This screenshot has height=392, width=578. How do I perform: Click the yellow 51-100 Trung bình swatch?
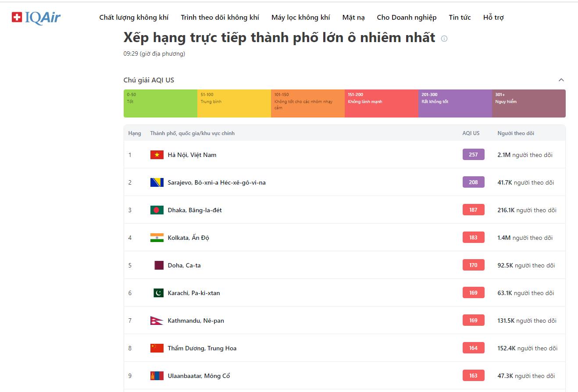[234, 103]
